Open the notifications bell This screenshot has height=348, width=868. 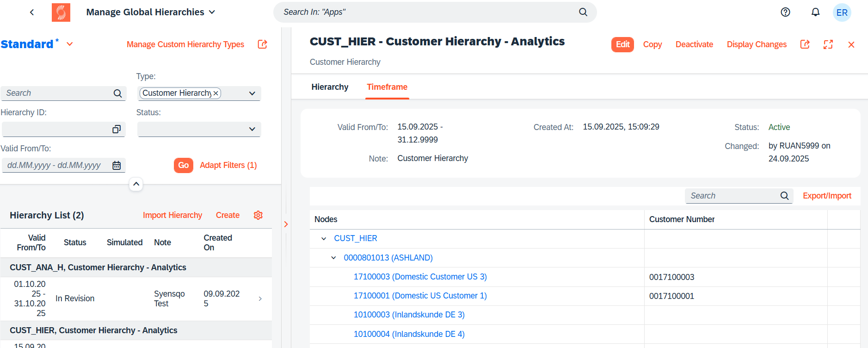[815, 12]
